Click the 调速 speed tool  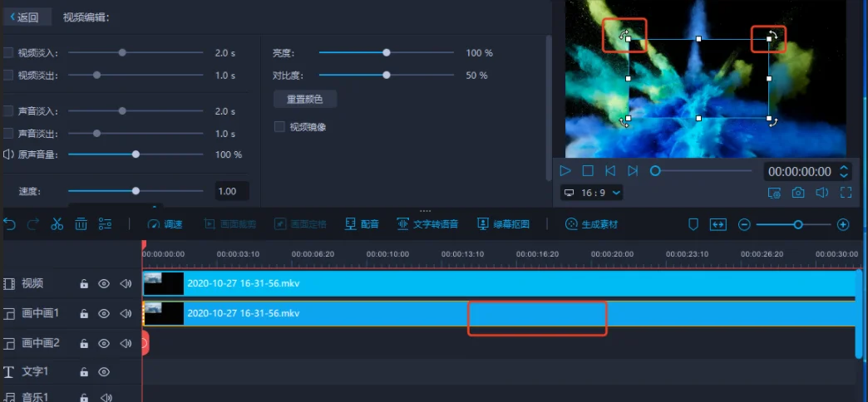pos(165,224)
